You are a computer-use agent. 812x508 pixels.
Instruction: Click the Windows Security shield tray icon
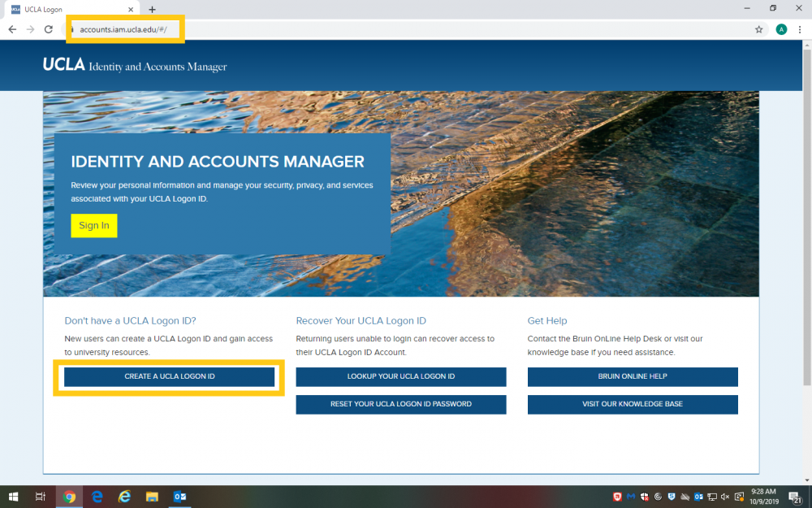tap(644, 497)
